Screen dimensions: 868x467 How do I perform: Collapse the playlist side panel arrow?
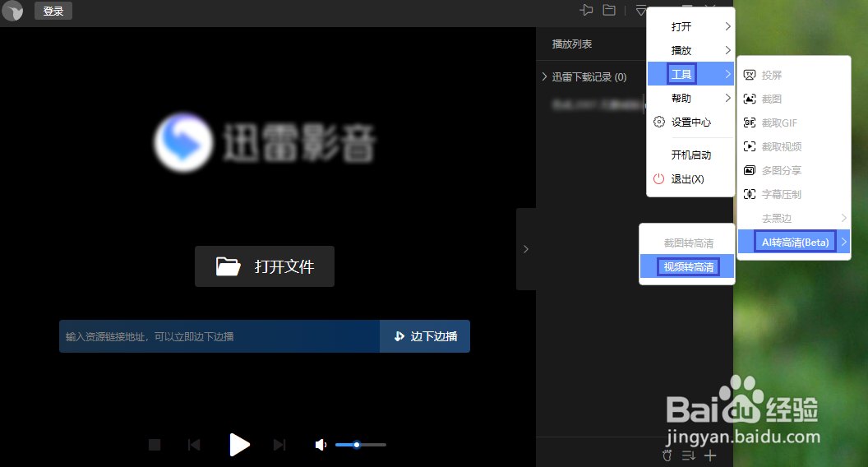point(526,249)
